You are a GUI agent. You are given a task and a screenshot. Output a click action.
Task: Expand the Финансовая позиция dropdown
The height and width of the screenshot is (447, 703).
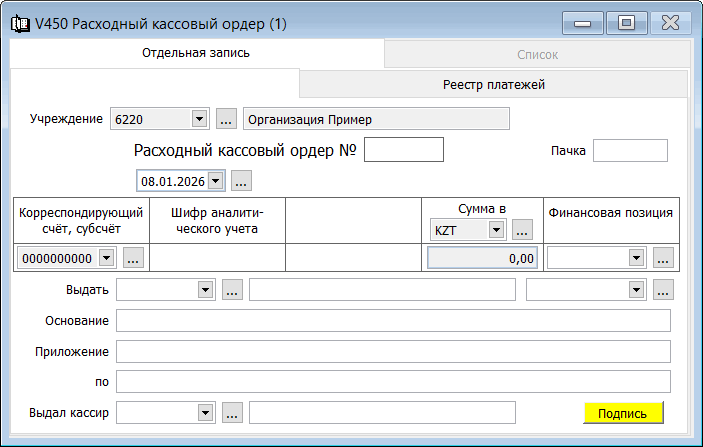click(x=636, y=258)
